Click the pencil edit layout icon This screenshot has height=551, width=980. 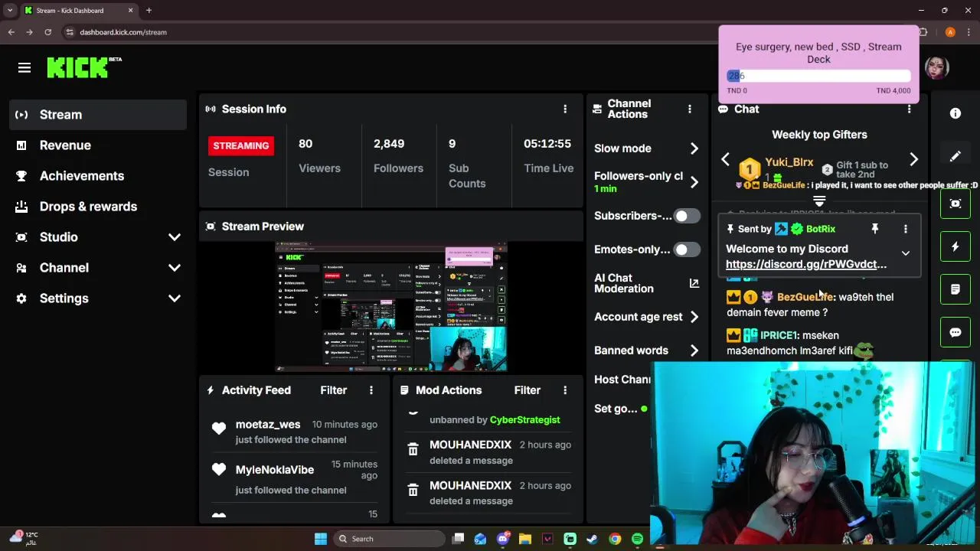955,156
